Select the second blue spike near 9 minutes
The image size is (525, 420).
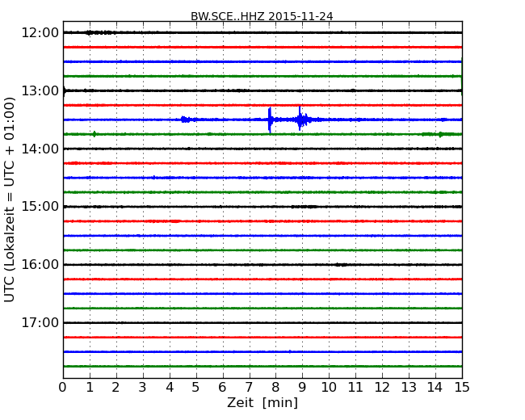[300, 120]
